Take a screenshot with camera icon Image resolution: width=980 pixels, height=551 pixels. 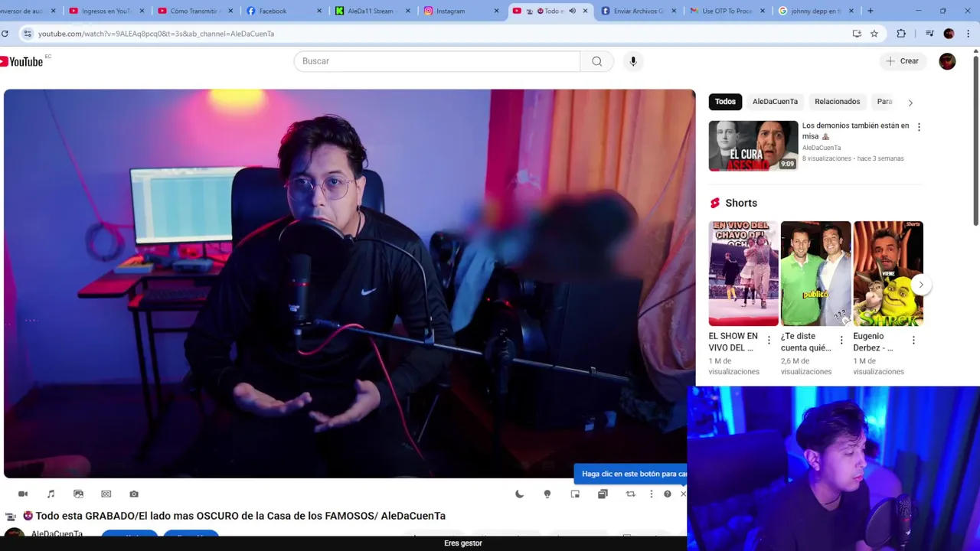134,494
